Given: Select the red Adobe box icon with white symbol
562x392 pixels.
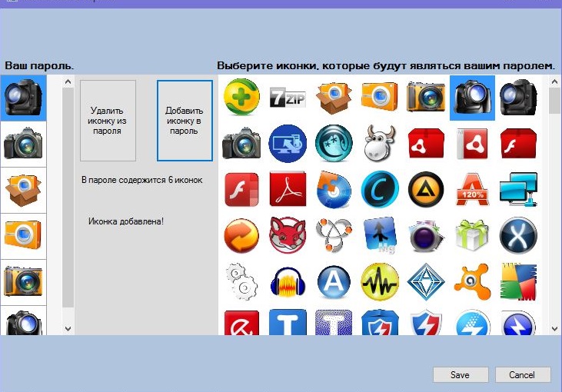Looking at the screenshot, I should coord(426,143).
